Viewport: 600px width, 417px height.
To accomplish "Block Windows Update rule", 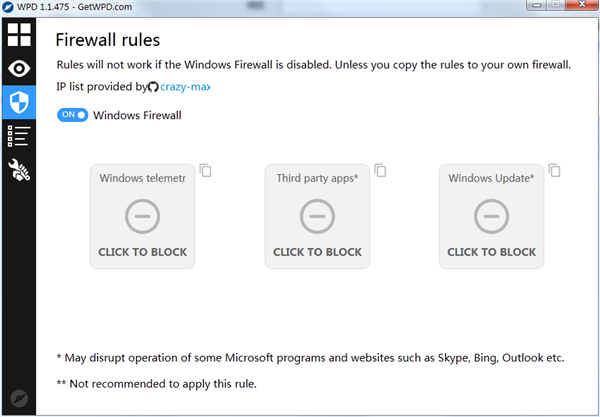I will click(491, 216).
